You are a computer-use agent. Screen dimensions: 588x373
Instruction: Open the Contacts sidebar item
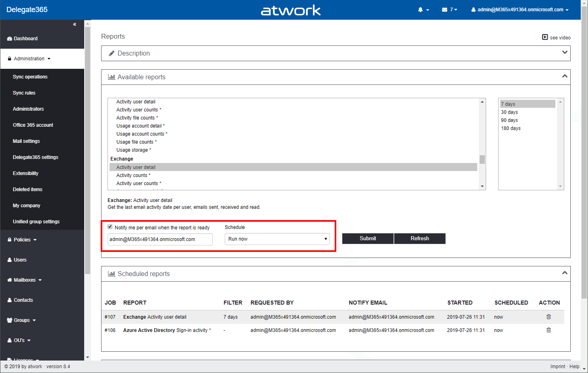pyautogui.click(x=23, y=300)
